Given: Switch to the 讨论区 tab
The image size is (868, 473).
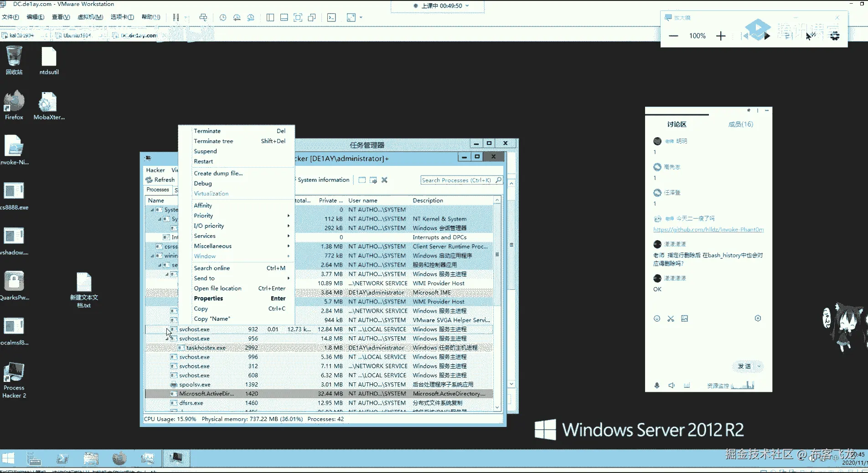Looking at the screenshot, I should click(x=677, y=124).
